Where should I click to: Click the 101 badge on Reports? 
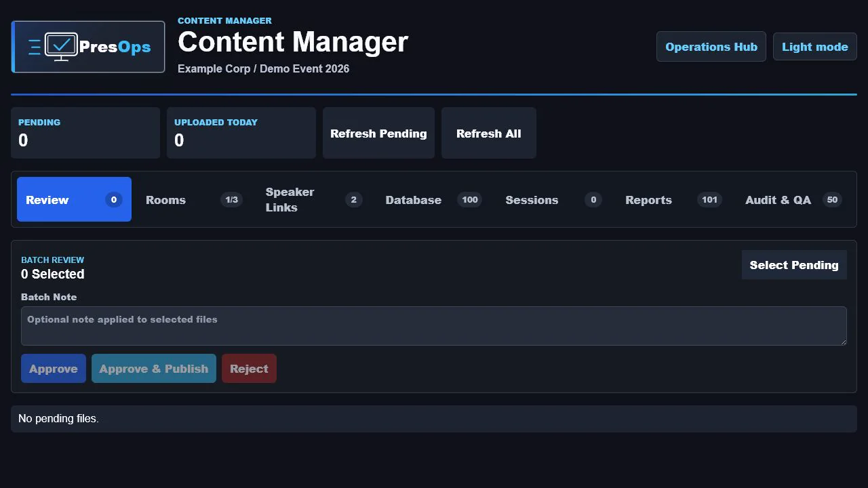coord(709,199)
